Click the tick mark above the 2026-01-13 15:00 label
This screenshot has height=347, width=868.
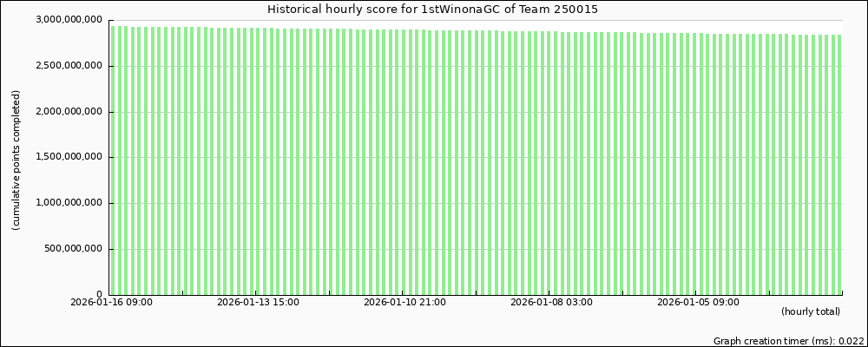pos(258,294)
